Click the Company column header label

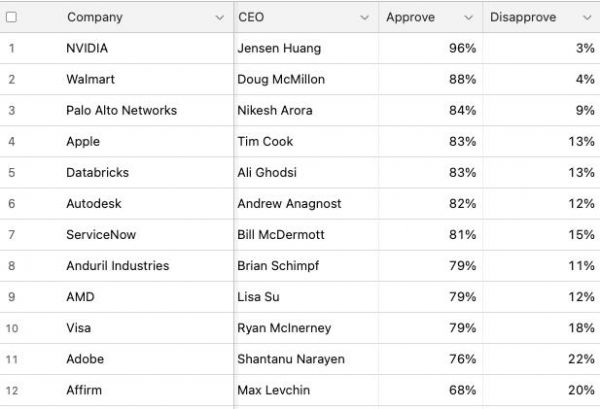click(95, 17)
